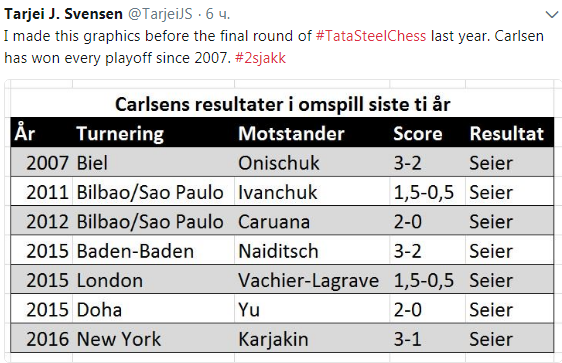Click the 'Caruana' opponent cell
This screenshot has height=363, width=562.
pos(274,222)
